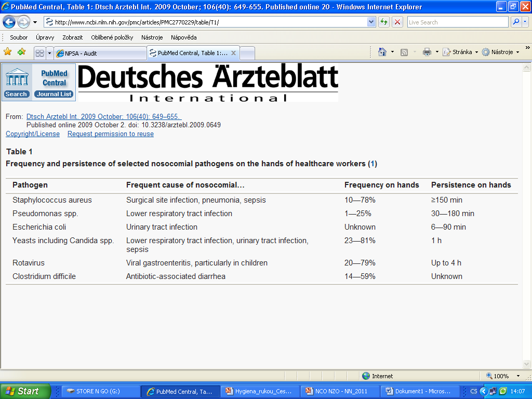Screen dimensions: 532x399
Task: Click the Print icon
Action: tap(427, 52)
